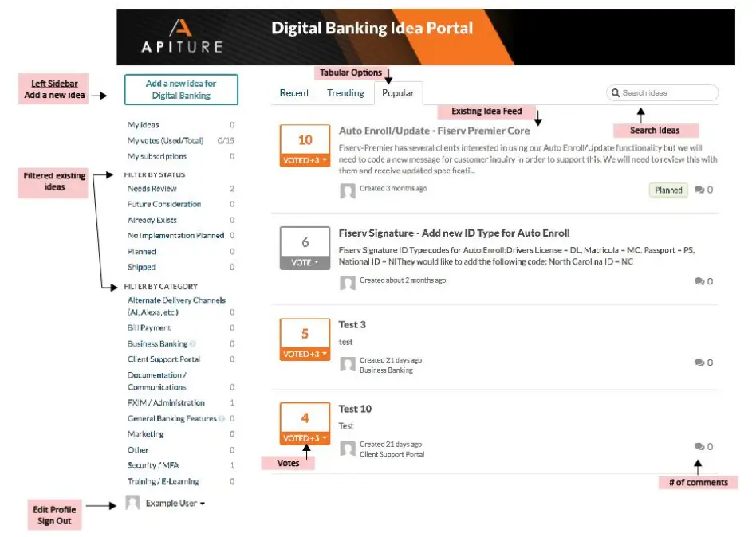
Task: Click the avatar on the Auto Enroll idea
Action: (348, 190)
